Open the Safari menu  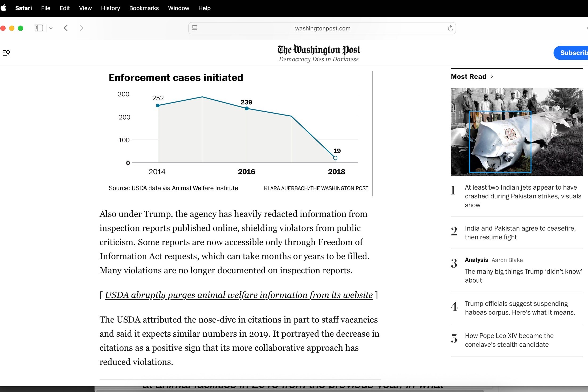[23, 8]
